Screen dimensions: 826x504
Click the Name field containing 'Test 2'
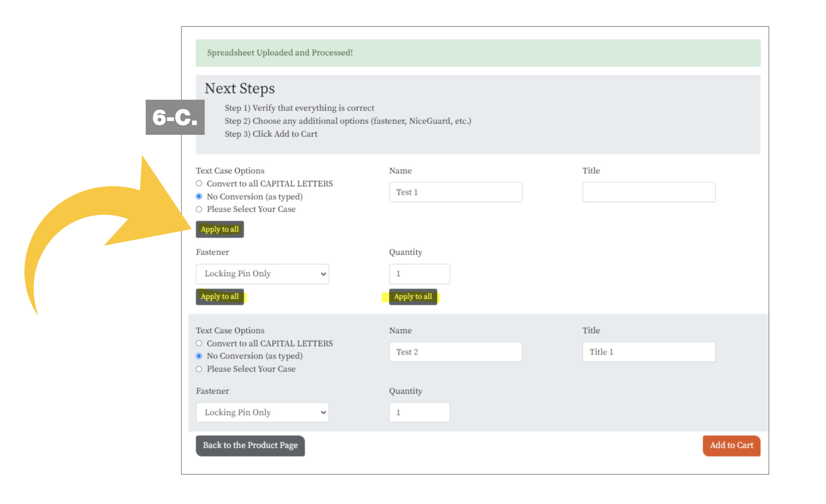pos(455,352)
